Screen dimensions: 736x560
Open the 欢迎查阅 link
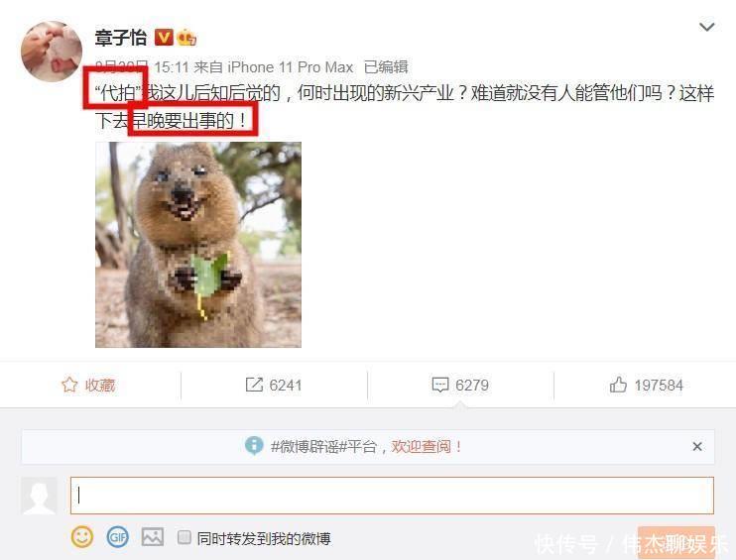click(421, 446)
